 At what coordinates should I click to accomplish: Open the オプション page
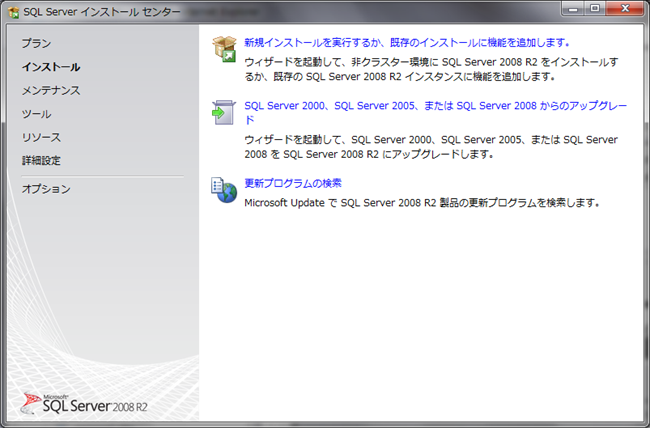(x=46, y=189)
